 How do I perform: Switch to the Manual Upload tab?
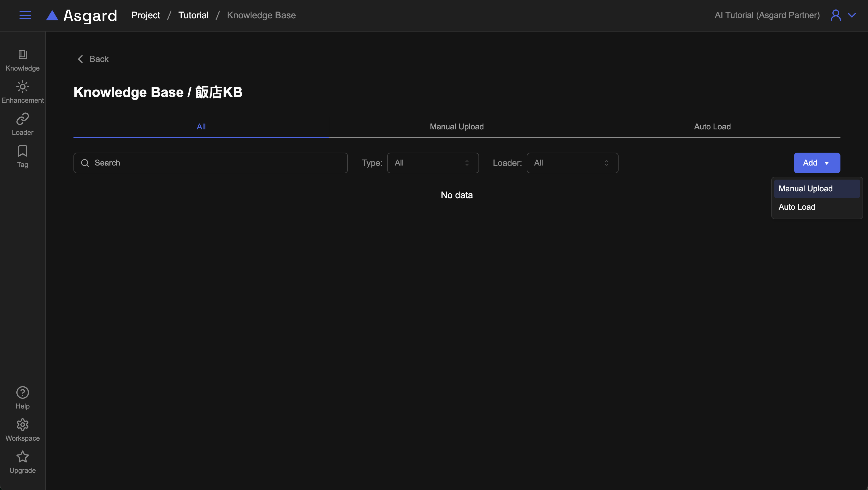(x=457, y=127)
